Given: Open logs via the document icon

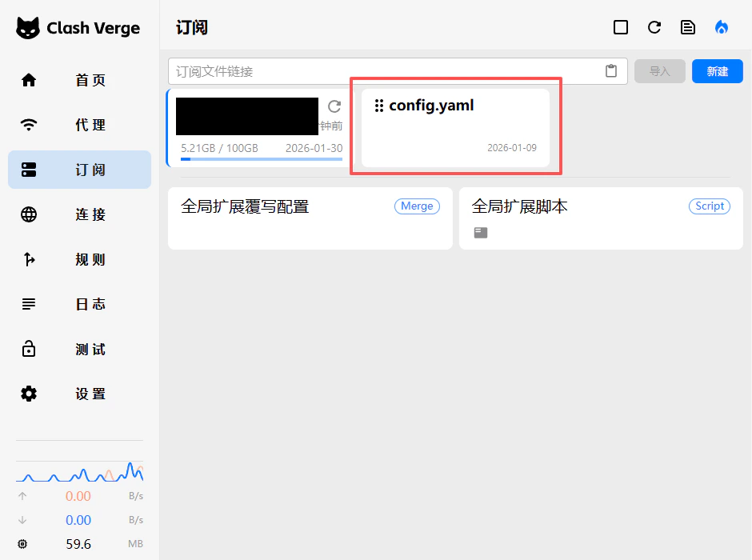Looking at the screenshot, I should (688, 26).
